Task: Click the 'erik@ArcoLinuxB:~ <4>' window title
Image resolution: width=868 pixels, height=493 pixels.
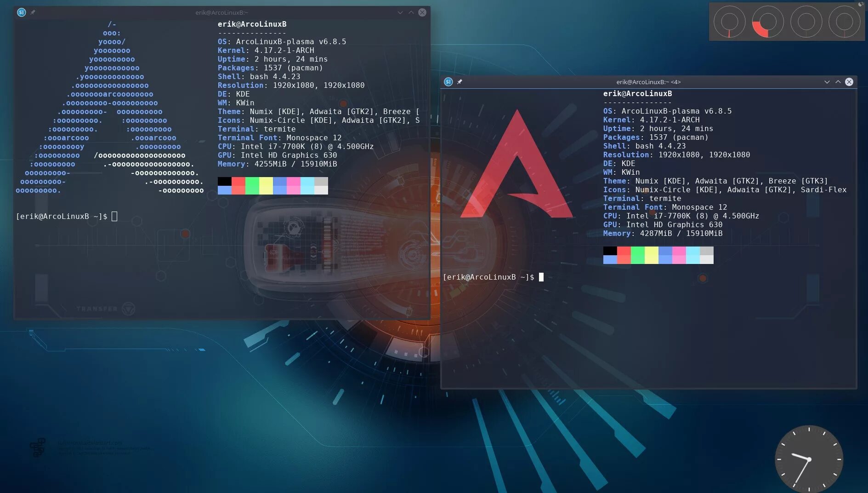Action: click(x=648, y=82)
